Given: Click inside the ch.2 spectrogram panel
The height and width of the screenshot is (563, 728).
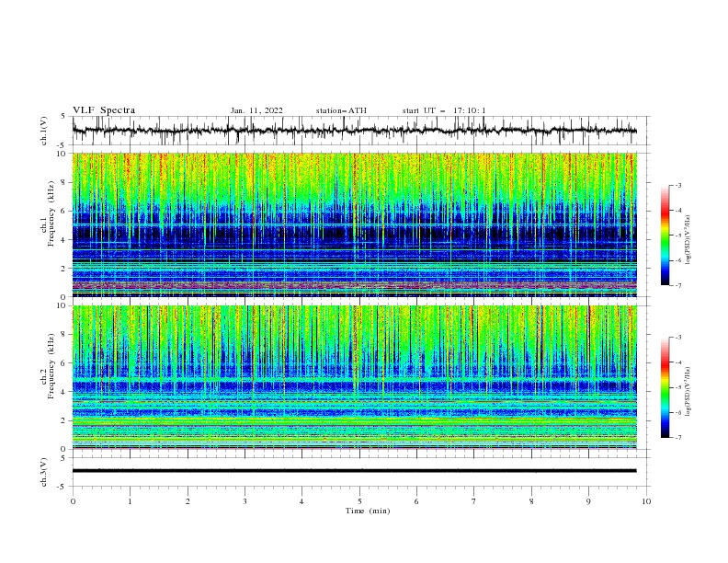Looking at the screenshot, I should (355, 377).
